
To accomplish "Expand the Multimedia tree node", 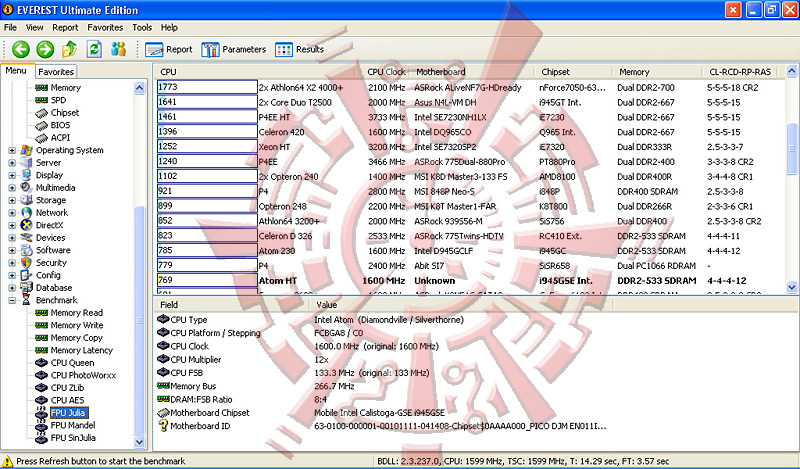I will 12,188.
